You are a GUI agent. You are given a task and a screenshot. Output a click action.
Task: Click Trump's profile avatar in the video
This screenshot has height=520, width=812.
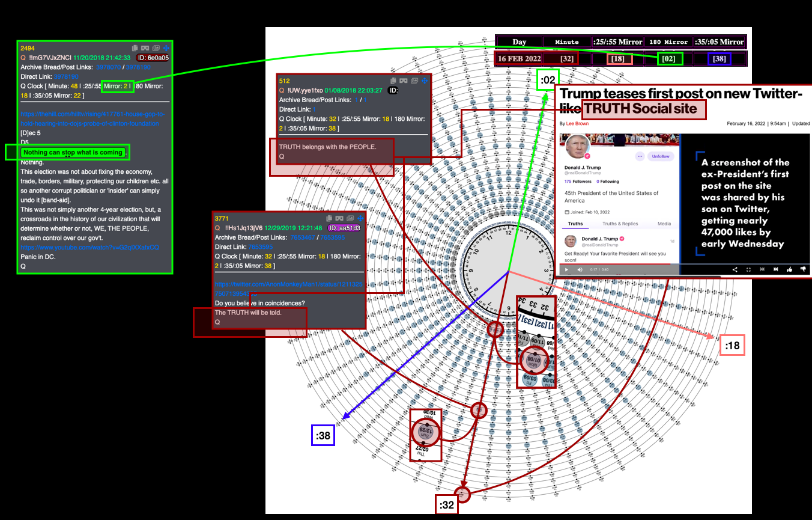pyautogui.click(x=578, y=147)
